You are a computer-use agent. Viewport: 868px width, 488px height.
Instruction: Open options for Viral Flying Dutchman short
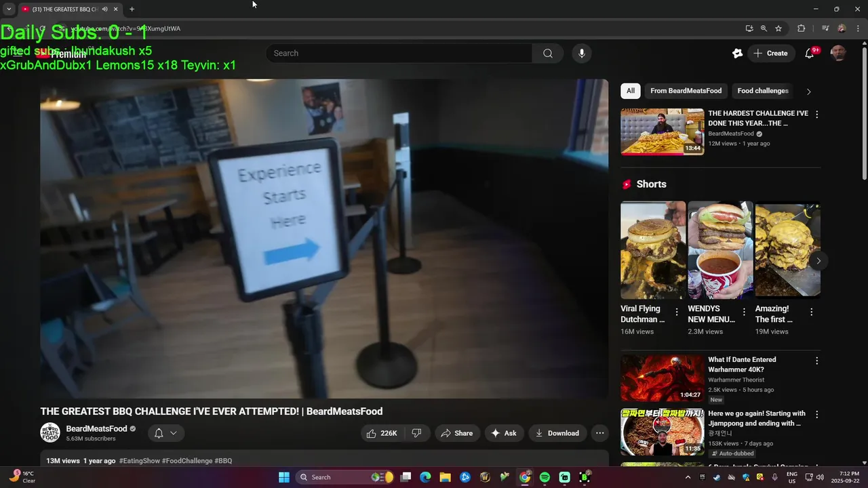point(676,312)
